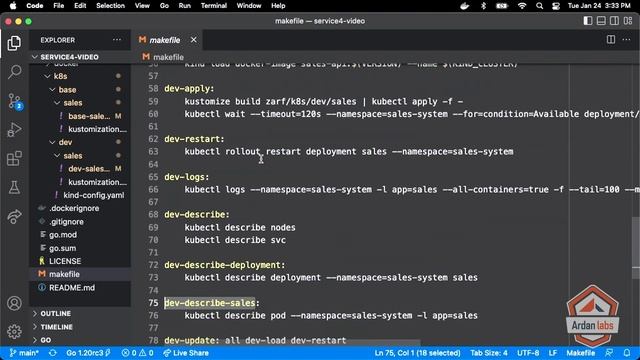Toggle bottom panel layout icon
This screenshot has height=360, width=640.
(x=601, y=21)
